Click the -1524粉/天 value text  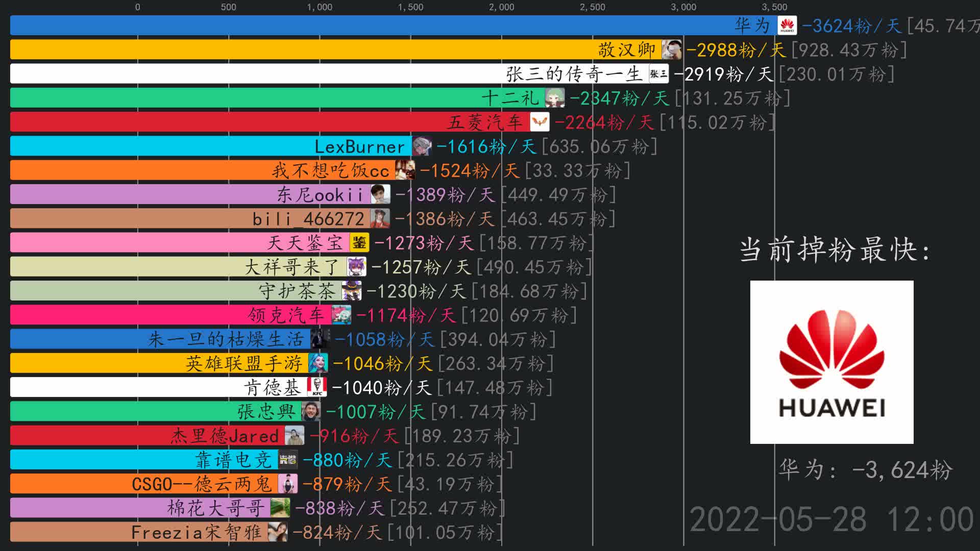[470, 170]
